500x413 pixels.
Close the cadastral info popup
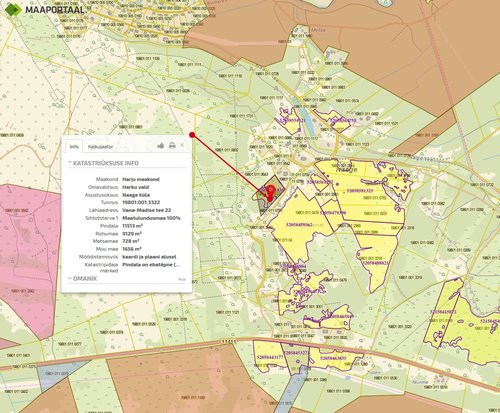pyautogui.click(x=182, y=145)
